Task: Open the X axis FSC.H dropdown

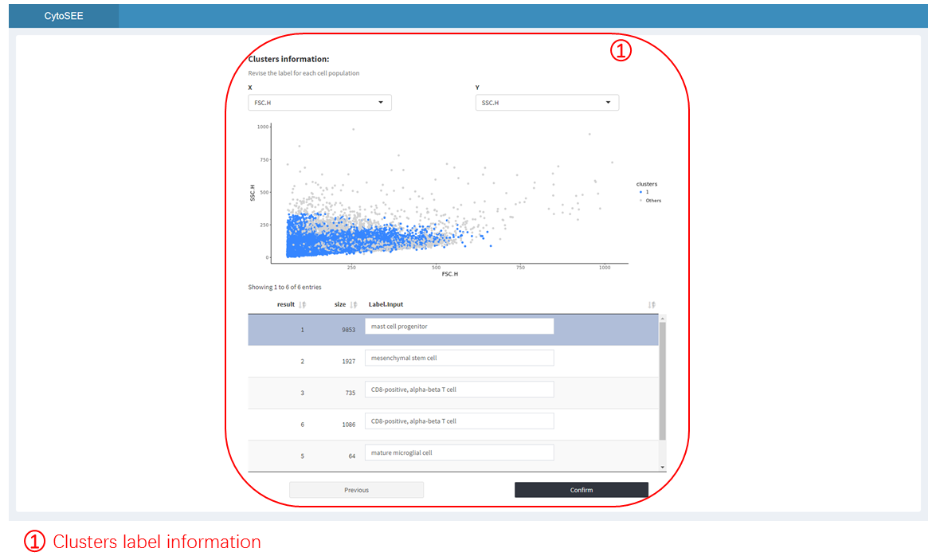Action: 319,103
